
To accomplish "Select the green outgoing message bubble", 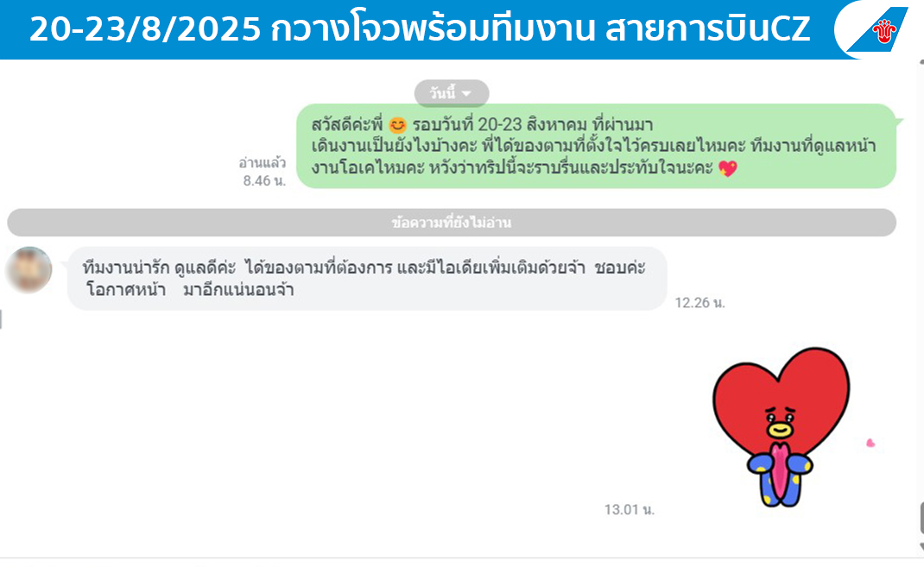I will pyautogui.click(x=596, y=146).
